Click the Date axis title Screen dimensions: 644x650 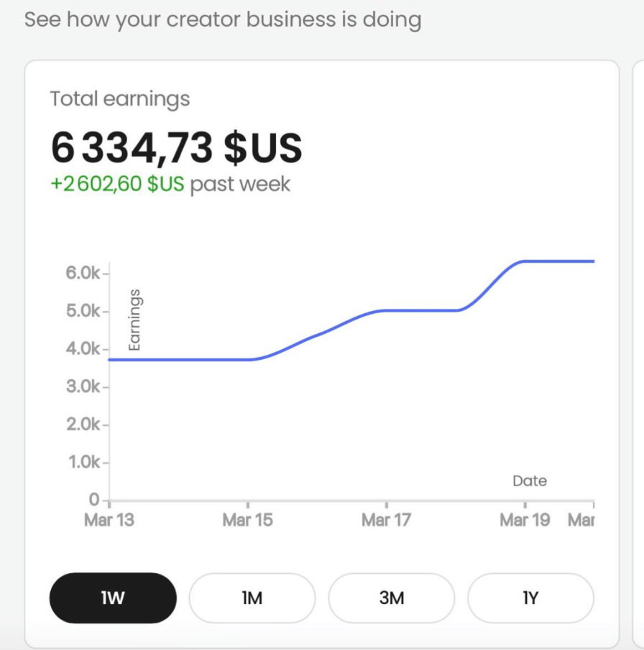[530, 481]
